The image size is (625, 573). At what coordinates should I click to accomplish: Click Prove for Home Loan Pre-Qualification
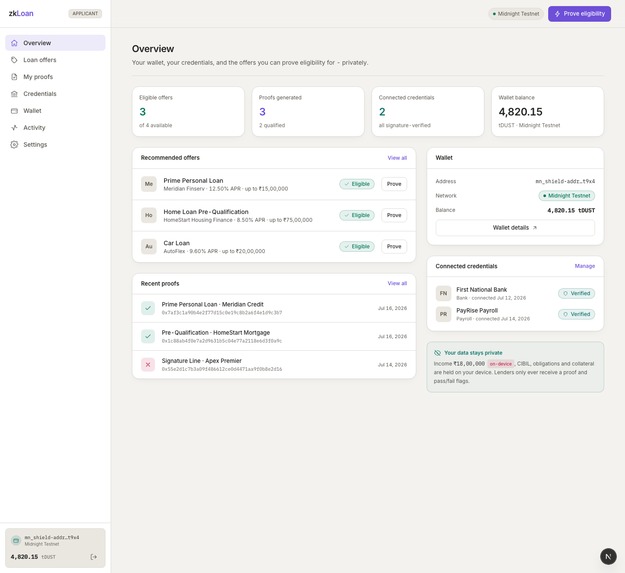[x=394, y=215]
